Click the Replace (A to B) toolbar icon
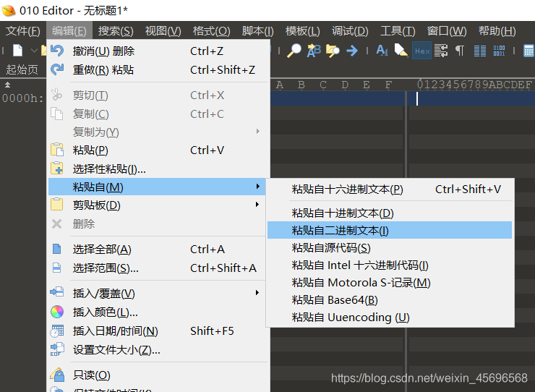Image resolution: width=535 pixels, height=392 pixels. [x=314, y=51]
